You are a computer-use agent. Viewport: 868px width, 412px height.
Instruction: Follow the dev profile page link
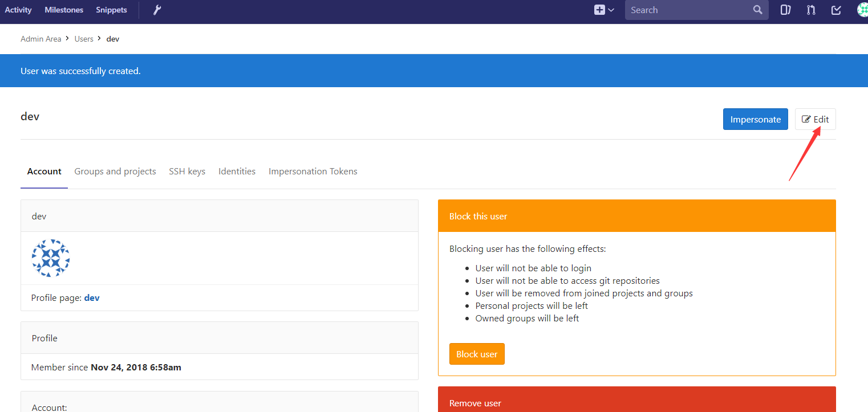click(x=92, y=298)
